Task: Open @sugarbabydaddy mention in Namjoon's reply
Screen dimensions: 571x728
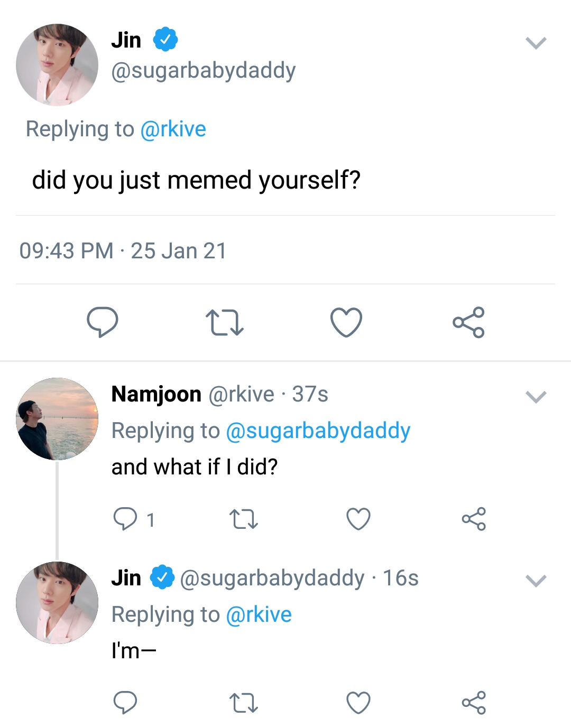Action: 318,431
